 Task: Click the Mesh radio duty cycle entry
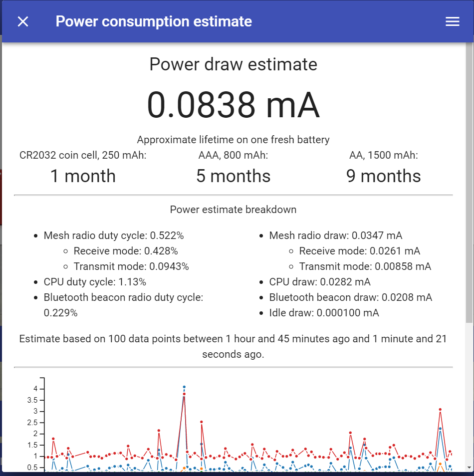[114, 236]
